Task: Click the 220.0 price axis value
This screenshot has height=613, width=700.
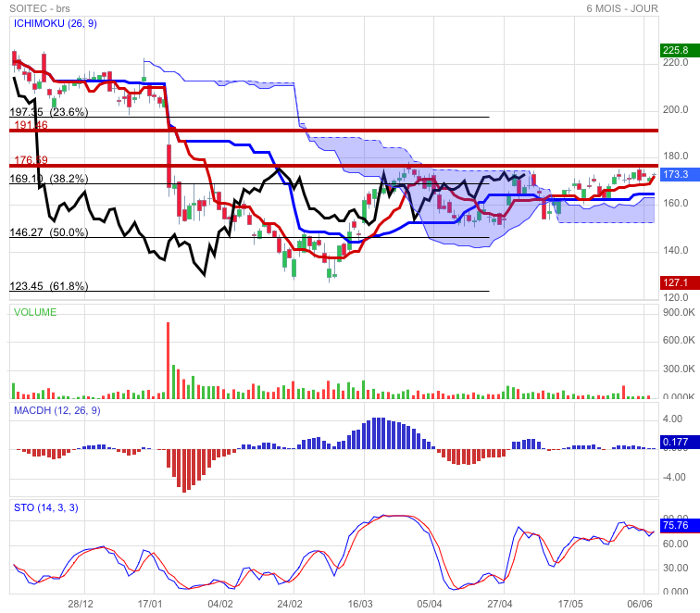Action: pyautogui.click(x=675, y=63)
